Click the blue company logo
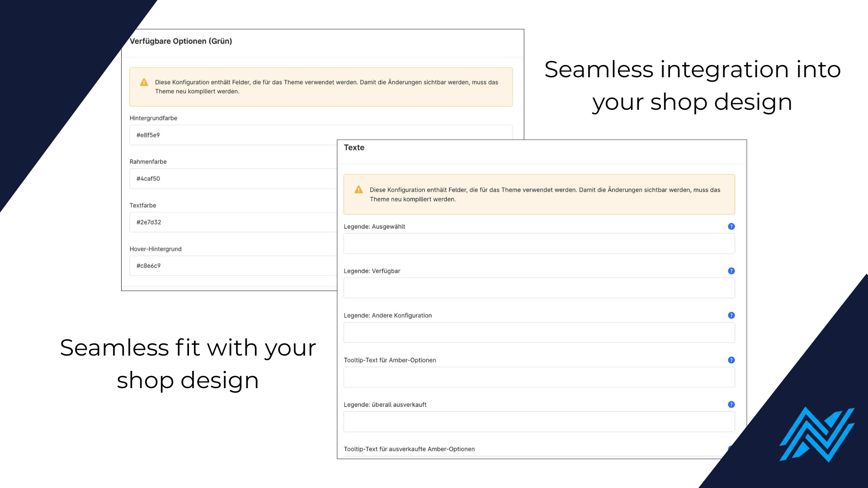The width and height of the screenshot is (868, 488). [817, 434]
